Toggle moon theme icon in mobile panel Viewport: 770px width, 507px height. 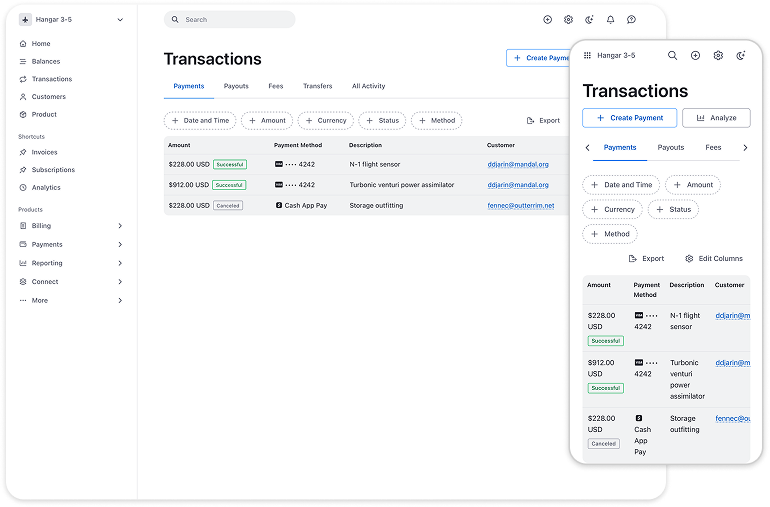point(741,56)
